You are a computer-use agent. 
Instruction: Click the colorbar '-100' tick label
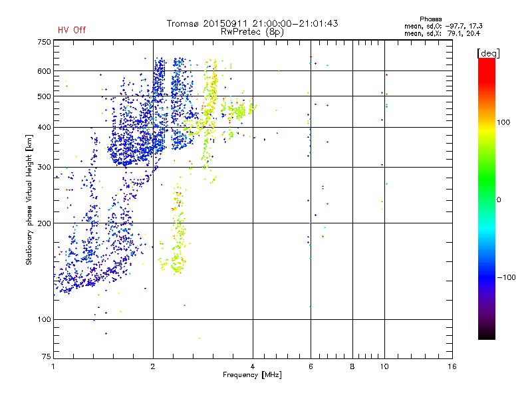coord(506,277)
